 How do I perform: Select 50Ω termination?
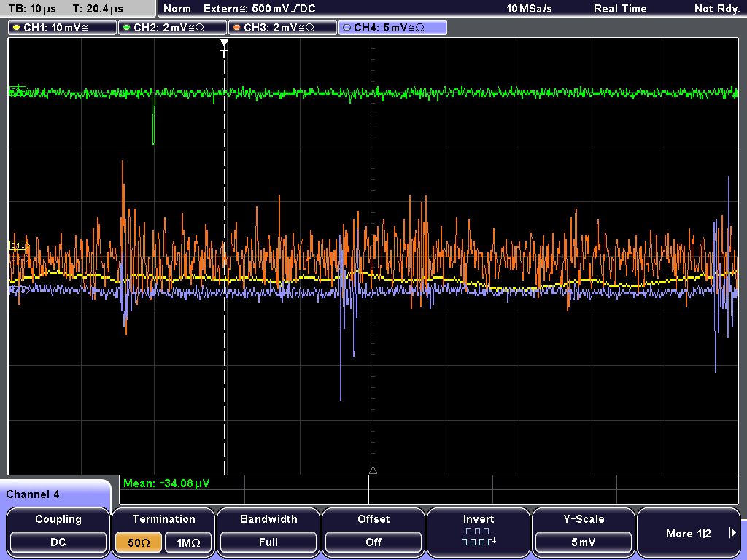[x=139, y=542]
